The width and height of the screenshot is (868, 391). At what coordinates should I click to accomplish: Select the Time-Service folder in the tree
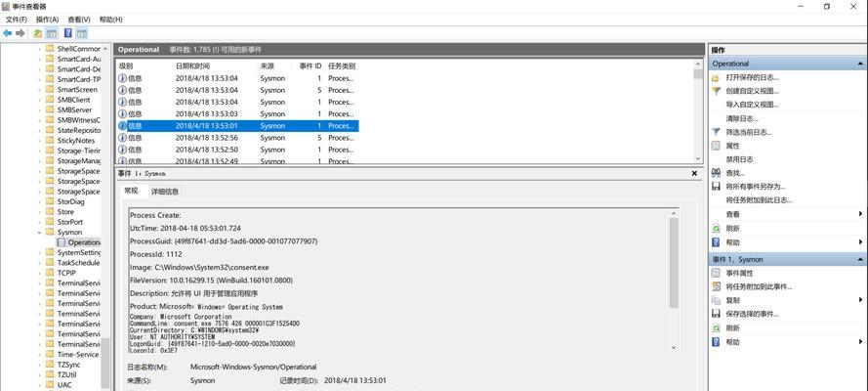(x=78, y=355)
